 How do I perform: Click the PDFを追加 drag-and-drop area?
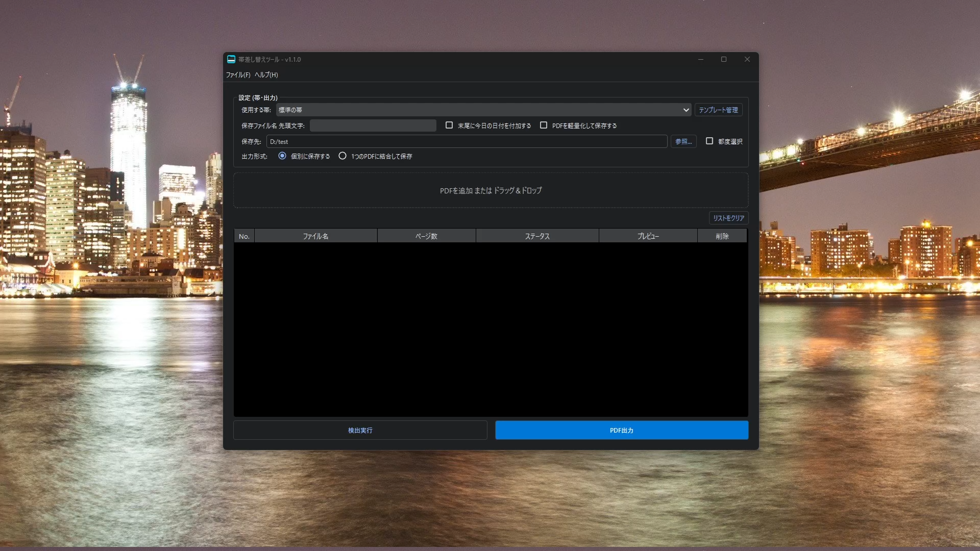pos(491,190)
